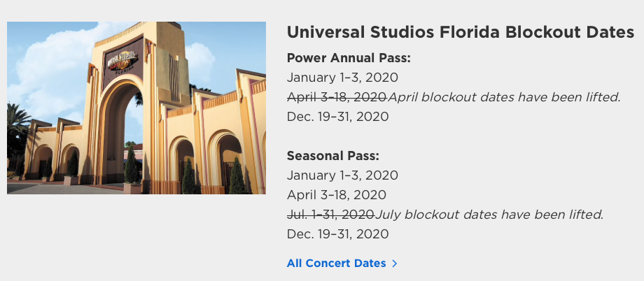The height and width of the screenshot is (281, 644).
Task: Select the Seasonal Pass label
Action: point(333,156)
